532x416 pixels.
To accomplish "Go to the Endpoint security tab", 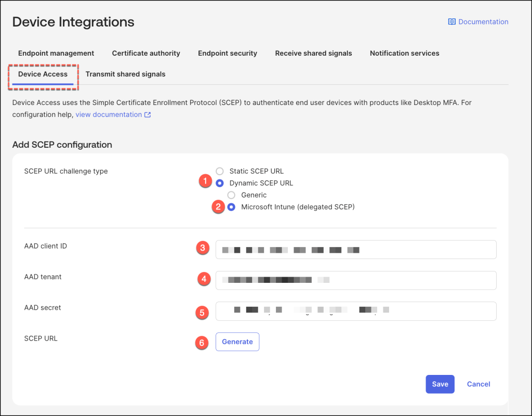I will [x=228, y=53].
